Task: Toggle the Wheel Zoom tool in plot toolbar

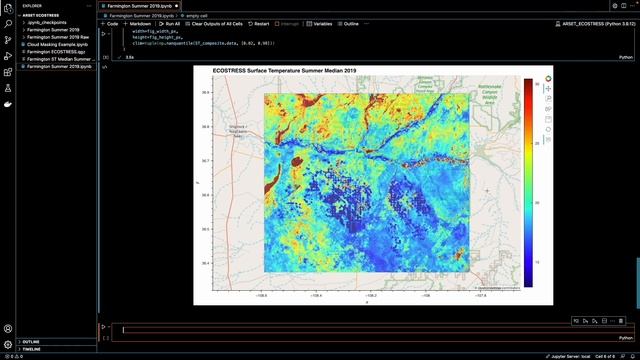Action: point(548,109)
